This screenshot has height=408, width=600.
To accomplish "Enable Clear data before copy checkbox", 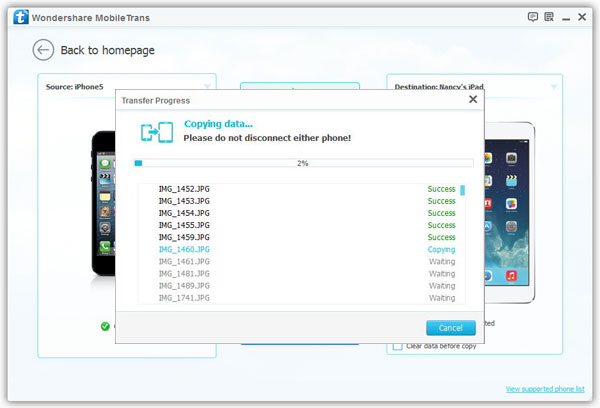I will [398, 346].
